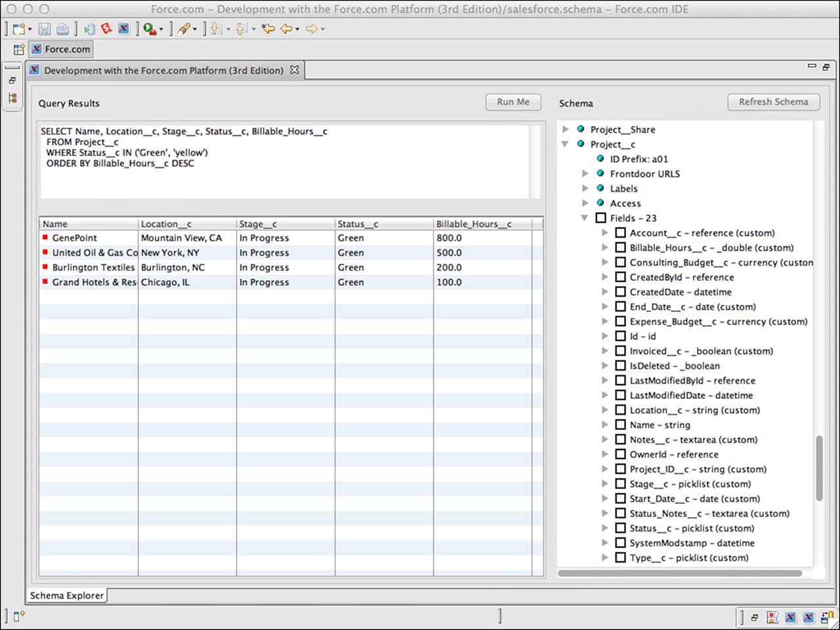The height and width of the screenshot is (630, 840).
Task: Click the Print toolbar icon
Action: click(62, 29)
